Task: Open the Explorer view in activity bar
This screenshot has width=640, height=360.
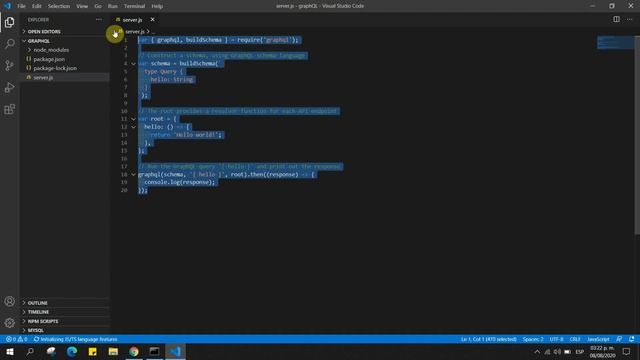Action: click(x=9, y=22)
